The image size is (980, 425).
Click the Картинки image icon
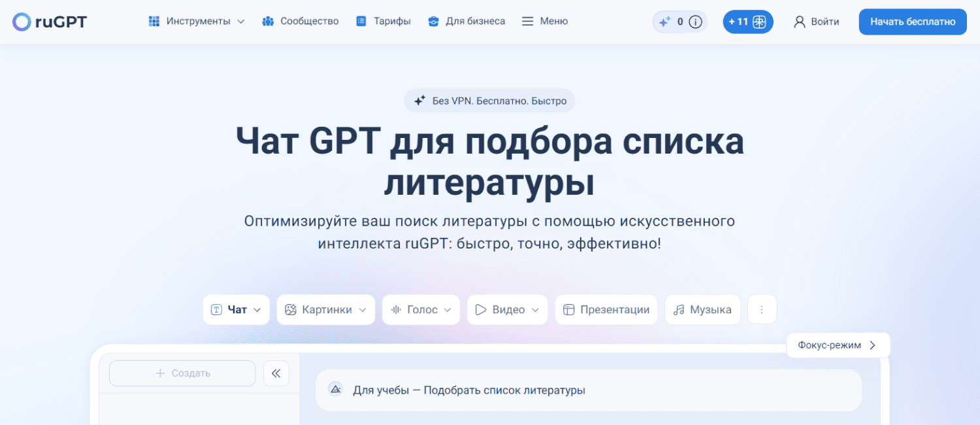click(x=291, y=310)
